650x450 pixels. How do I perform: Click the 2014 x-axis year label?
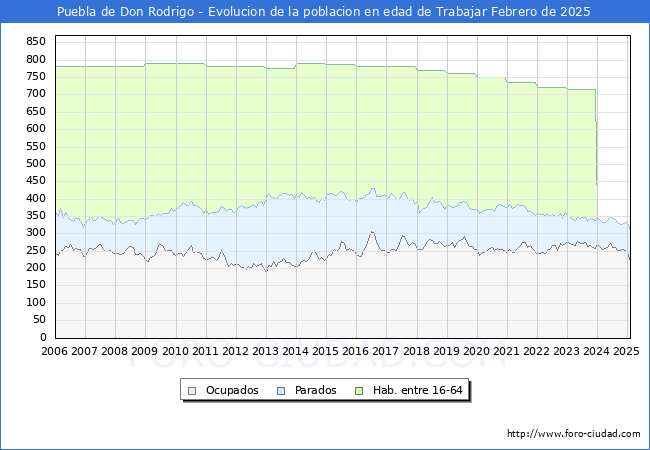click(x=295, y=351)
